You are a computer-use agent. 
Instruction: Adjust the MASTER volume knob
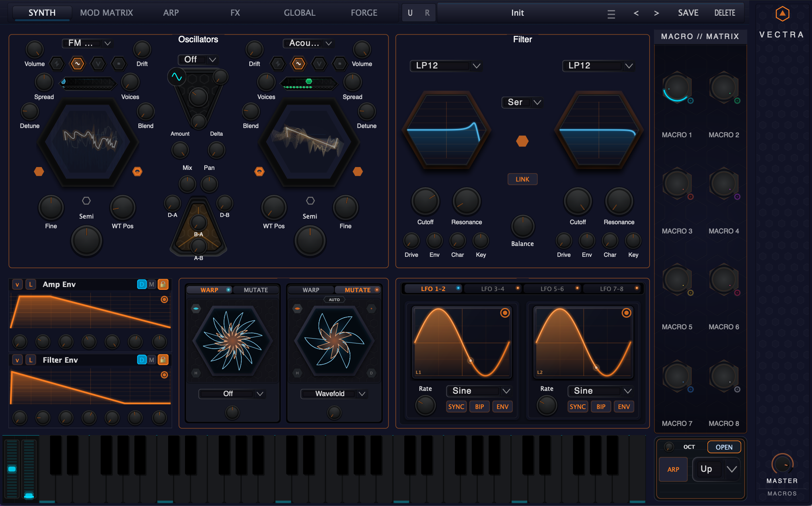click(x=782, y=465)
